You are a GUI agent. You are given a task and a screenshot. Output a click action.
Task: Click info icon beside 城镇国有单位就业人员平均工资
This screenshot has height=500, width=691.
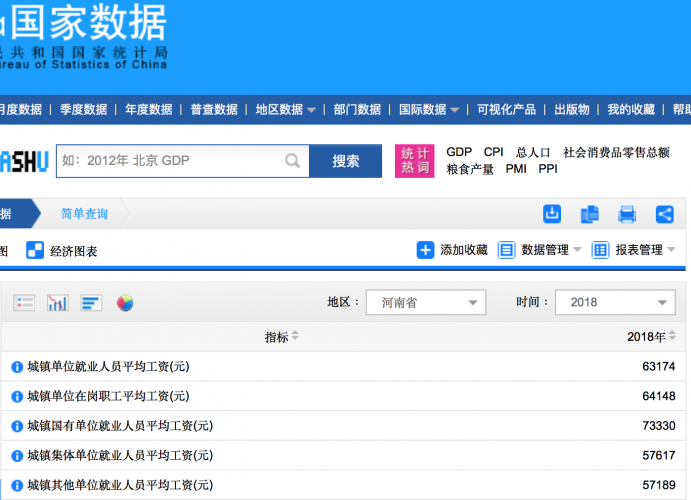(x=17, y=426)
